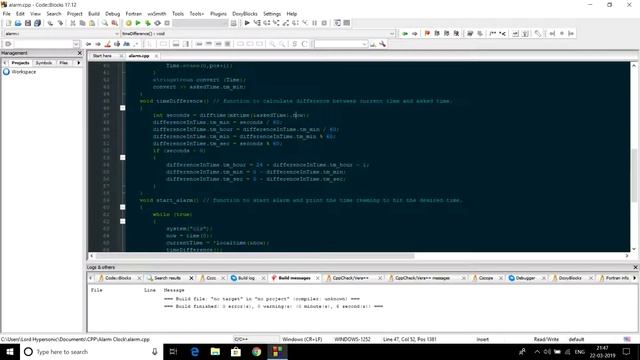The width and height of the screenshot is (640, 360).
Task: Open File Explorer from the taskbar
Action: click(x=215, y=352)
